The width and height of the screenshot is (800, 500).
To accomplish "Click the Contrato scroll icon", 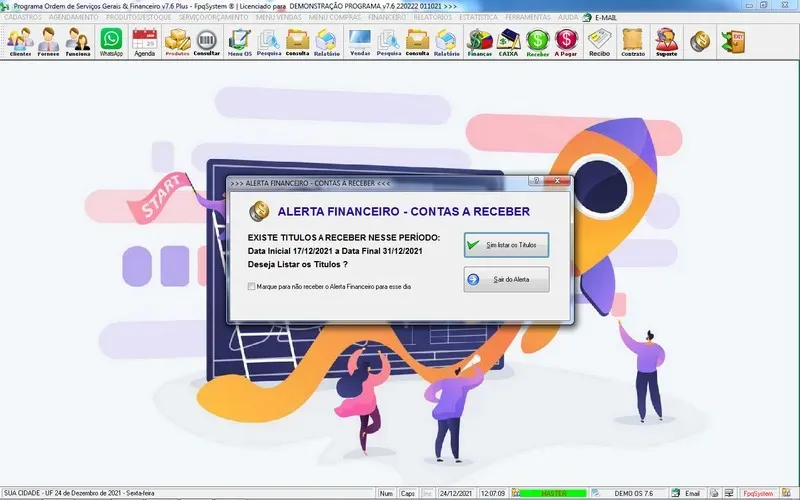I will click(632, 41).
